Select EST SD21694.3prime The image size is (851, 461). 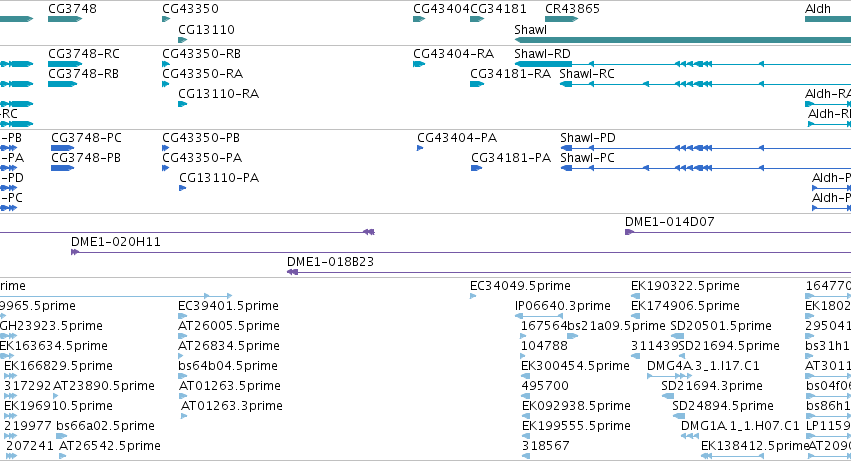pos(712,387)
